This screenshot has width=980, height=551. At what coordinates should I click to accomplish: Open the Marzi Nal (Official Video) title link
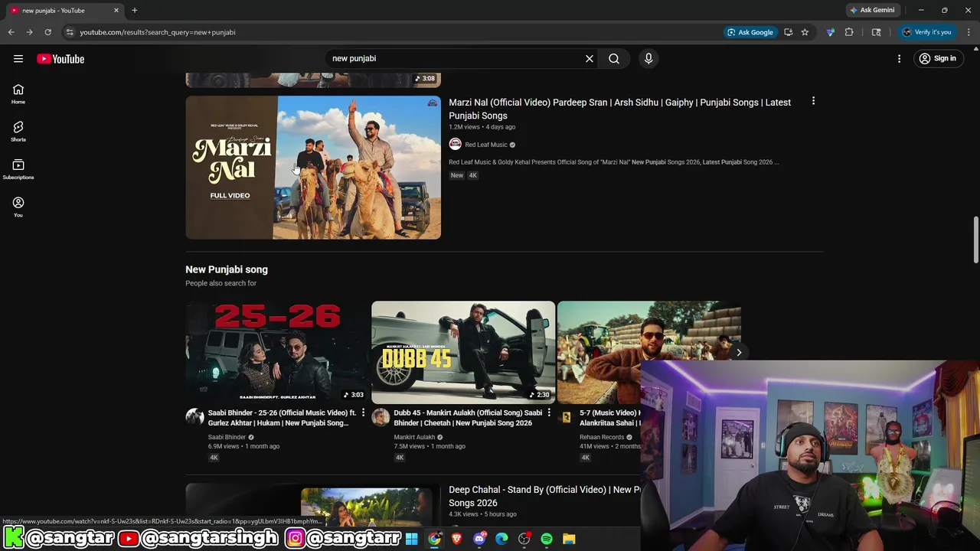619,109
